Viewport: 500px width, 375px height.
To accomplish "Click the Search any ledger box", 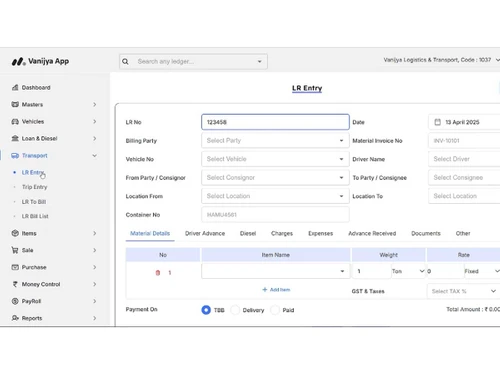I will tap(193, 62).
